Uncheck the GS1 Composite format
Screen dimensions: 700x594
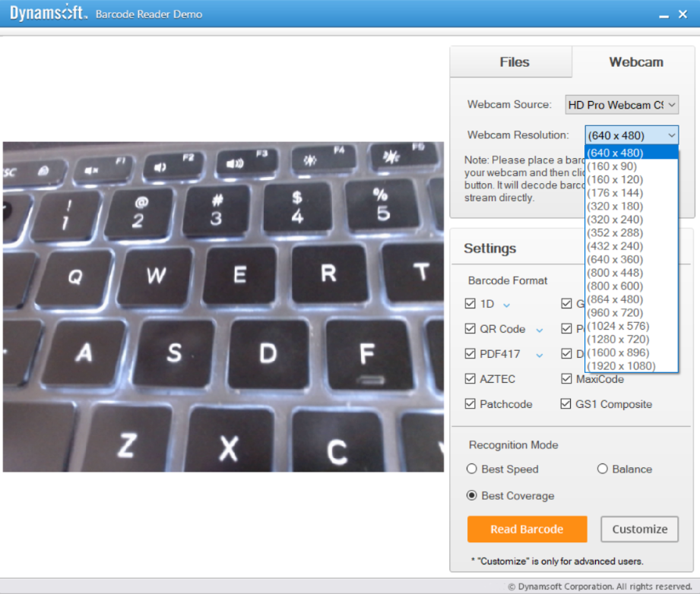pyautogui.click(x=566, y=404)
